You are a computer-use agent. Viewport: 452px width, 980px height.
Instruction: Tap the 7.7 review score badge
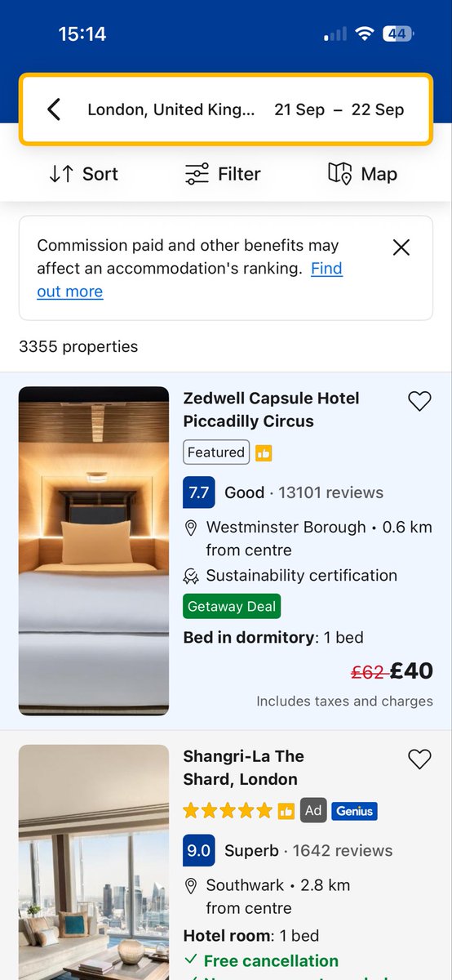tap(199, 492)
